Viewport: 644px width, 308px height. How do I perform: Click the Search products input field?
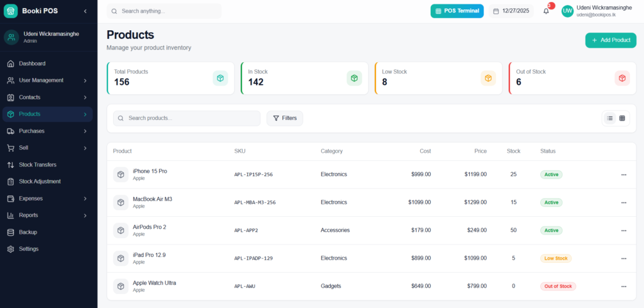(x=187, y=118)
